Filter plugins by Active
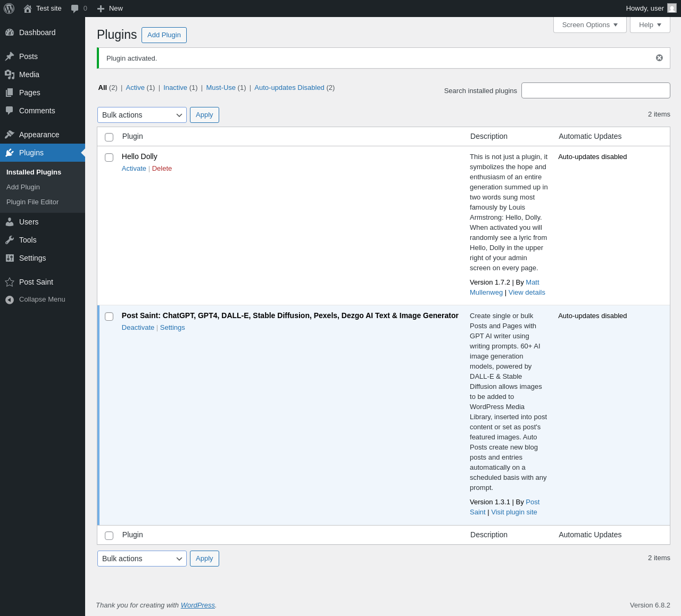 pos(135,88)
